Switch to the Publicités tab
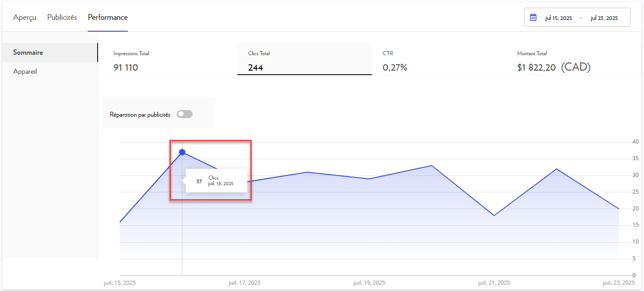The height and width of the screenshot is (291, 644). click(x=62, y=18)
